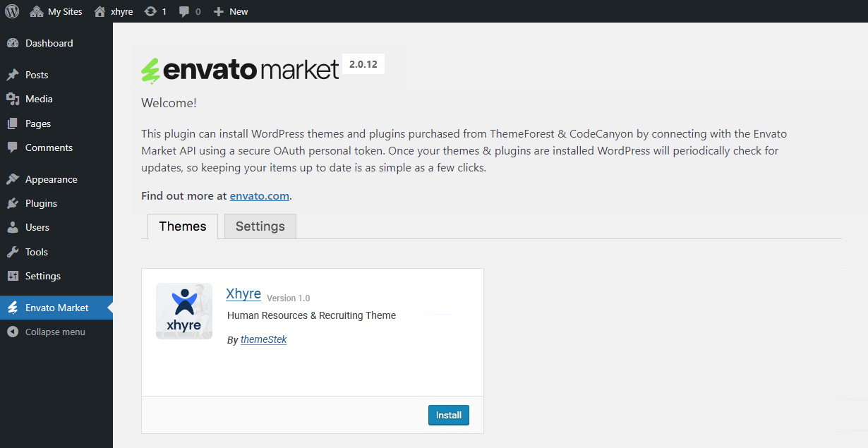The height and width of the screenshot is (448, 868).
Task: Click the Posts pushpin icon
Action: pos(13,75)
